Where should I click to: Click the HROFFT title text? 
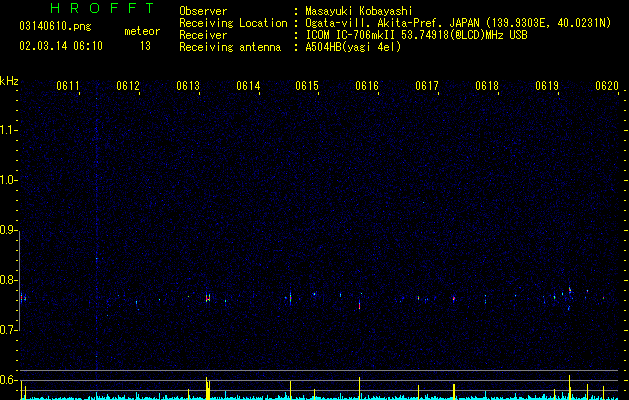[103, 8]
